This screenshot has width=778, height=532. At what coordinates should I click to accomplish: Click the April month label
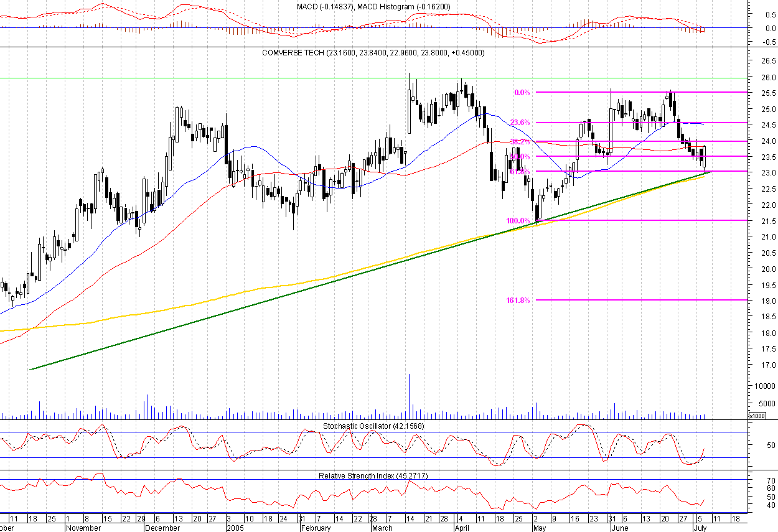[461, 528]
